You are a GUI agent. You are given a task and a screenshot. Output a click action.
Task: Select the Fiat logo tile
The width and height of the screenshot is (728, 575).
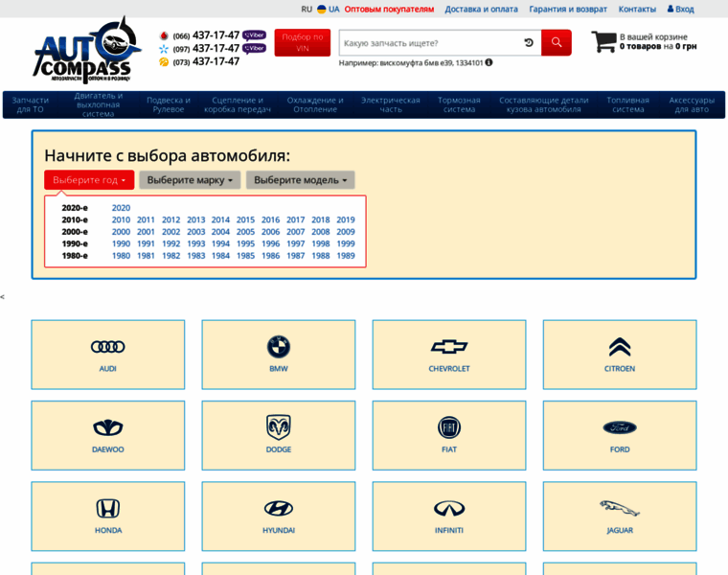pos(449,435)
